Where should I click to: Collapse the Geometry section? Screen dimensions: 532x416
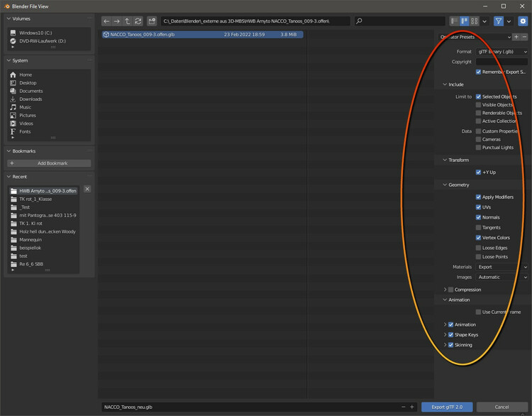[x=445, y=185]
